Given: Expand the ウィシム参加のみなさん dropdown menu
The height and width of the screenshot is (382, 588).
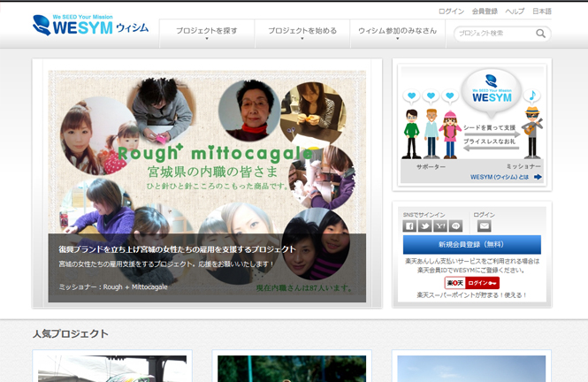Looking at the screenshot, I should [398, 34].
